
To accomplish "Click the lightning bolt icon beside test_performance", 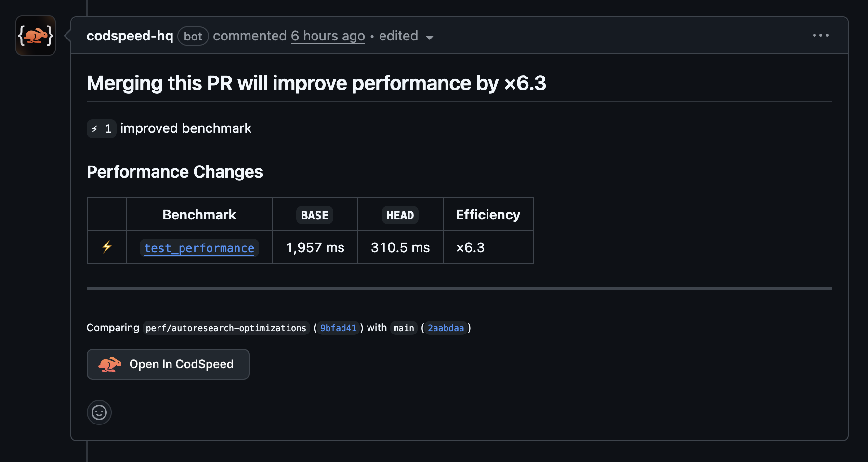I will coord(106,247).
